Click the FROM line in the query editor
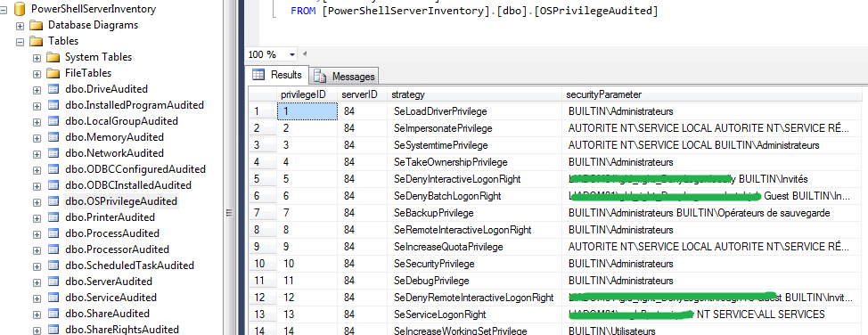This screenshot has width=868, height=335. (474, 11)
